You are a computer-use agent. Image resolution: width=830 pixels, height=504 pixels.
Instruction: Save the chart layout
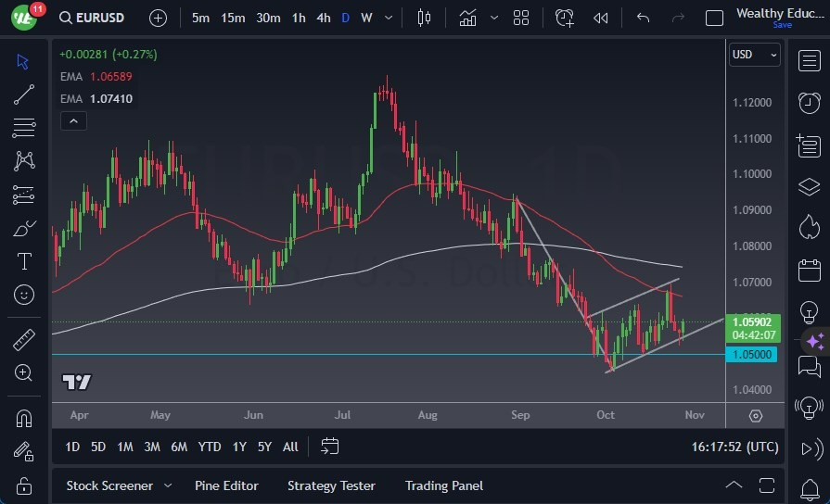point(783,25)
